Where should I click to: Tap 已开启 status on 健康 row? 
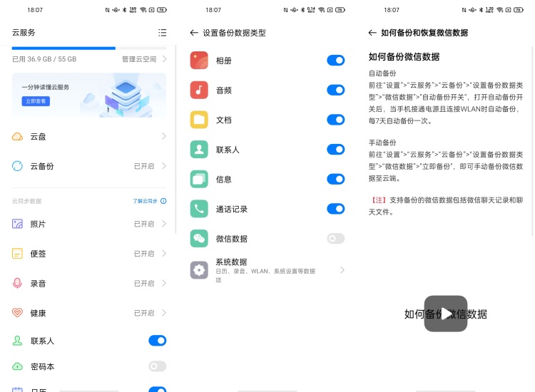pos(144,313)
